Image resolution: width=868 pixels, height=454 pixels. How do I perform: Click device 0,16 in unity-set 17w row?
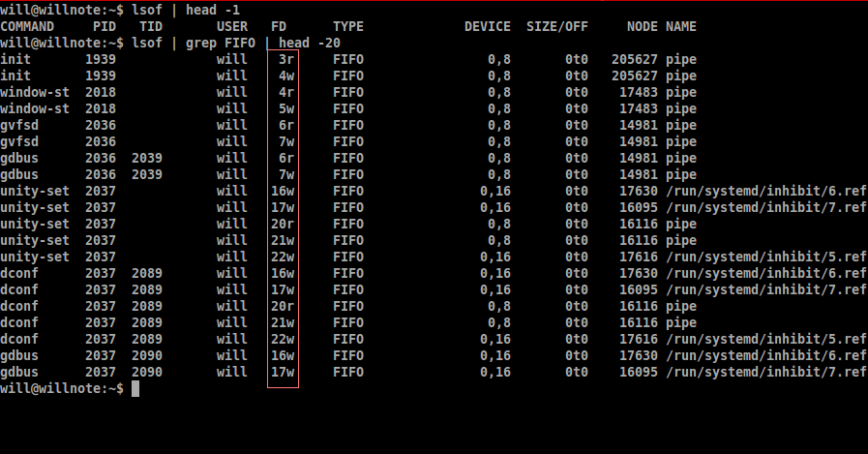point(495,207)
